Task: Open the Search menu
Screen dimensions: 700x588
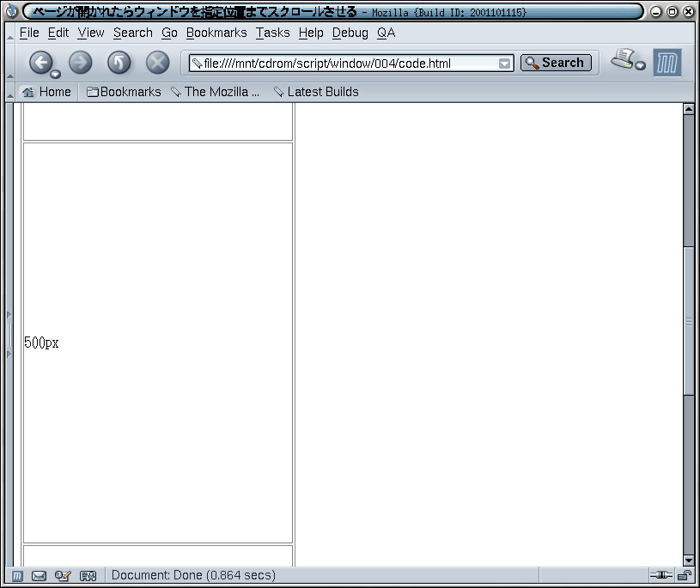Action: [x=132, y=33]
